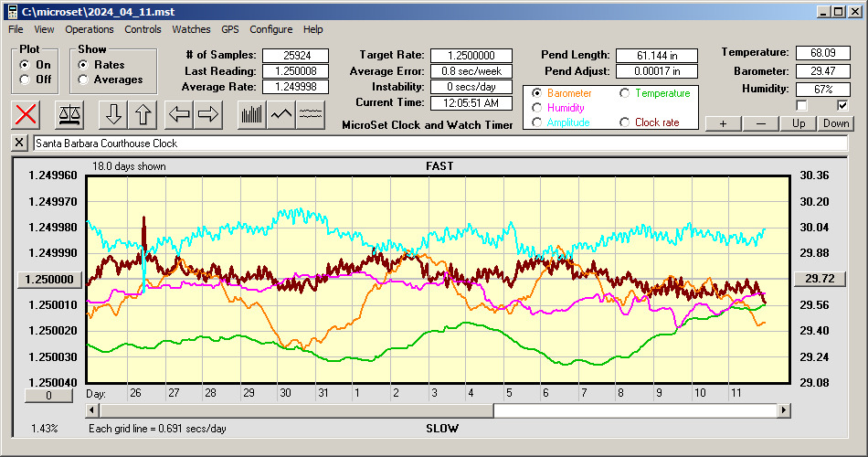Select the wavy smoothed lines icon
868x457 pixels.
pos(311,114)
